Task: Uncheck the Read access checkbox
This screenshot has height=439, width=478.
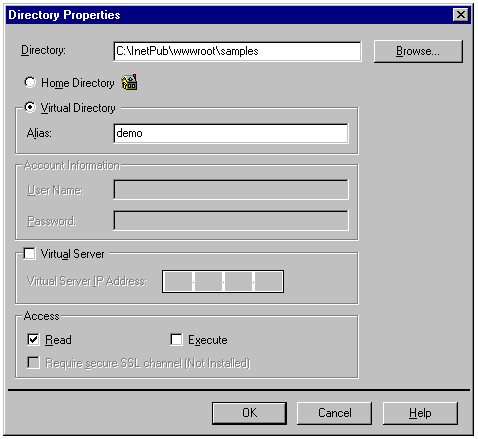Action: click(x=33, y=339)
